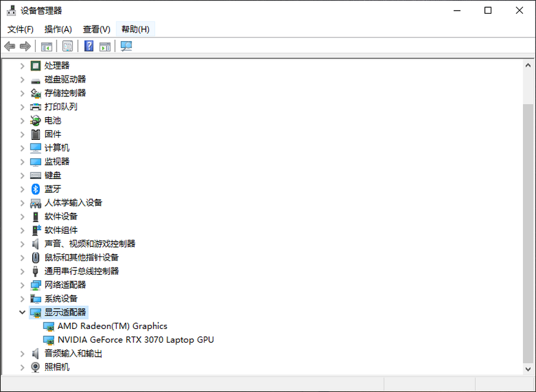
Task: Click the vertical scrollbar thumb
Action: 528,234
